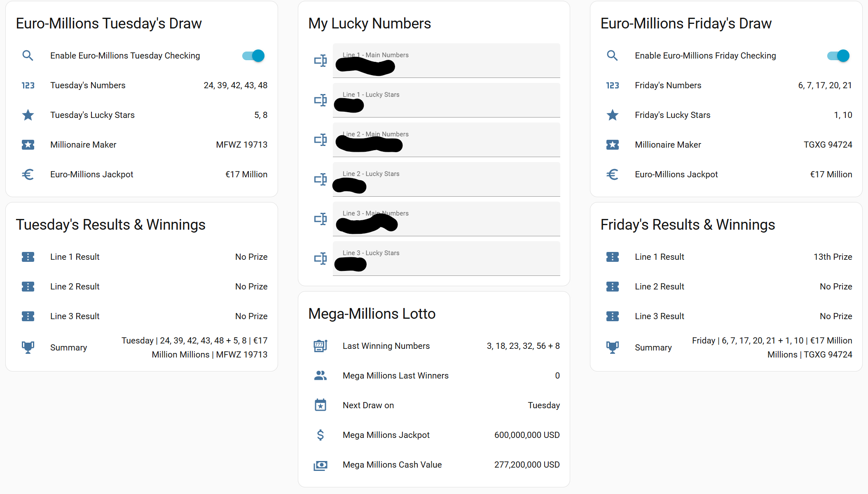Click the calendar icon beside Next Draw on
Screen dimensions: 868x494
coord(320,405)
